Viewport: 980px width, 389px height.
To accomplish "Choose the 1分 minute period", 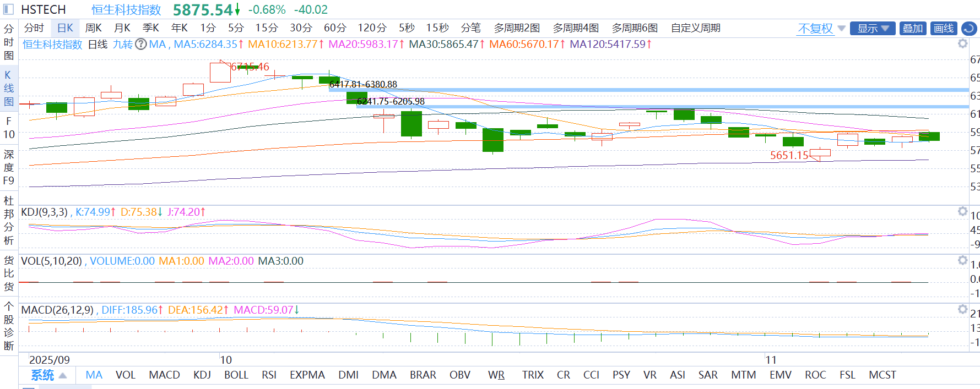I will coord(208,28).
